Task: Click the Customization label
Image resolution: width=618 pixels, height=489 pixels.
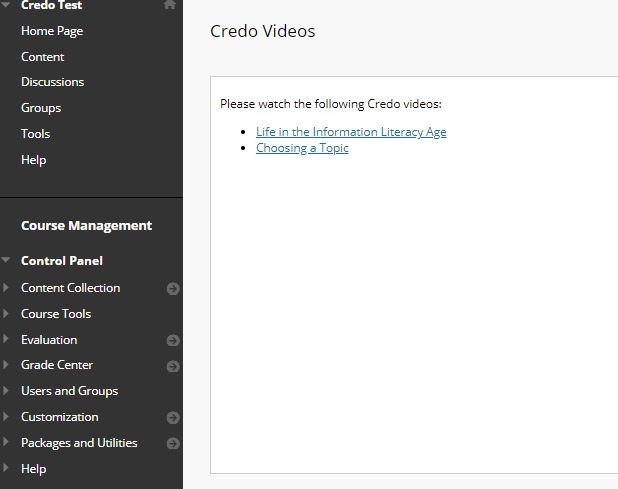Action: pyautogui.click(x=60, y=417)
